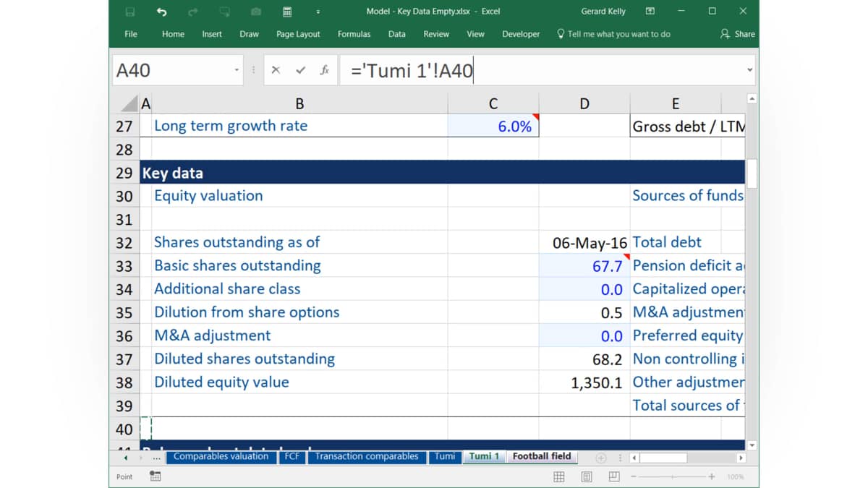The image size is (868, 488).
Task: Customize the Quick Access Toolbar dropdown
Action: point(318,12)
